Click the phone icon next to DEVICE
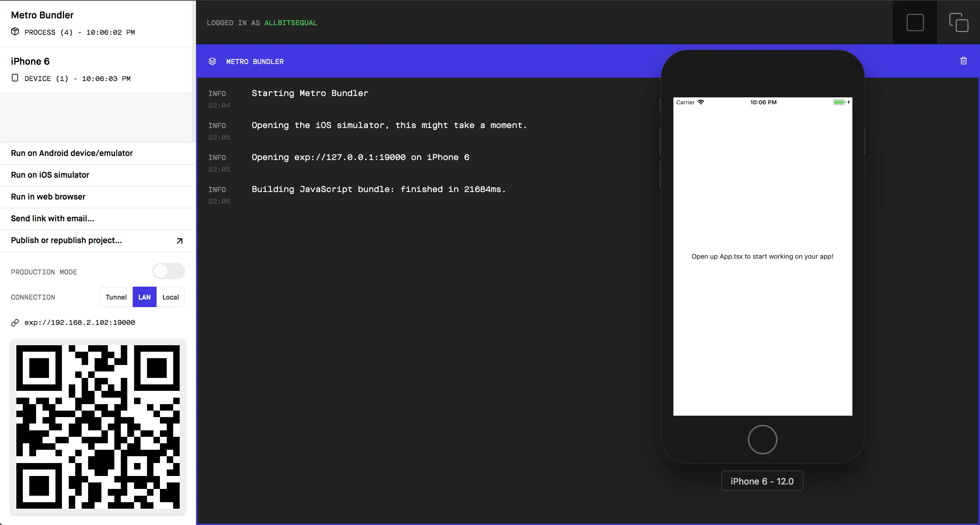Screen dimensions: 980x525 point(15,78)
